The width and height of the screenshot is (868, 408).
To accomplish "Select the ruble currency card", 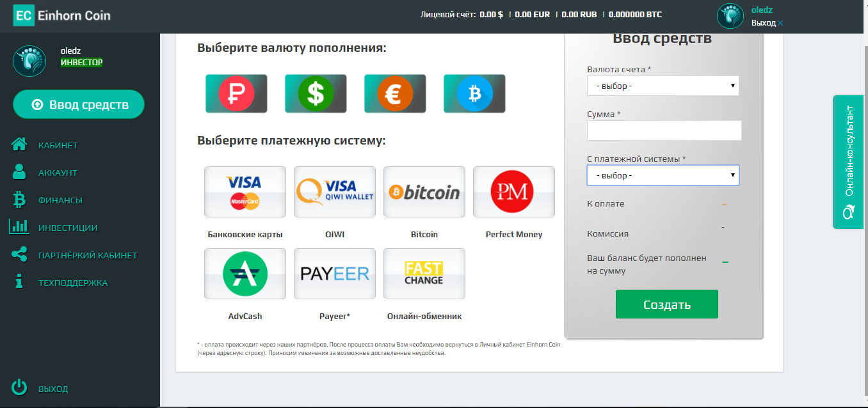I will tap(236, 93).
